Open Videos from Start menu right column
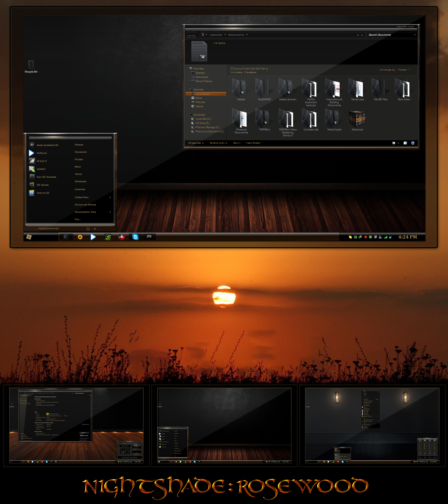 (78, 174)
